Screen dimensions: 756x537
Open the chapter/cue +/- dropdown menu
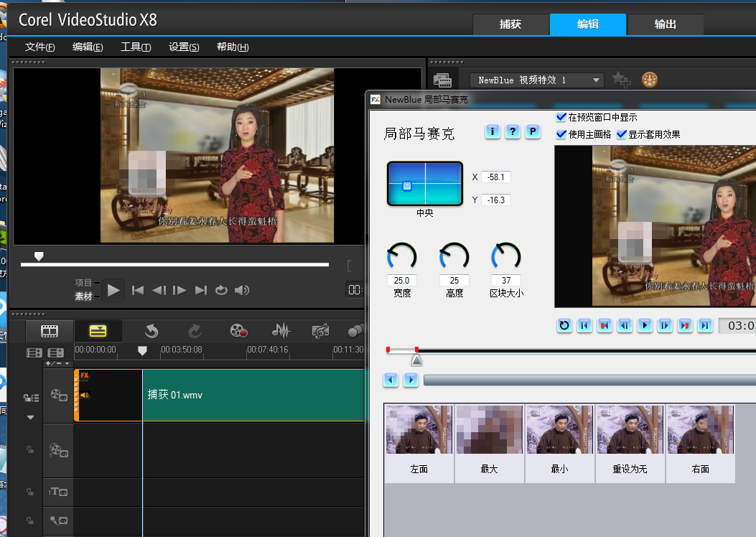(x=57, y=363)
